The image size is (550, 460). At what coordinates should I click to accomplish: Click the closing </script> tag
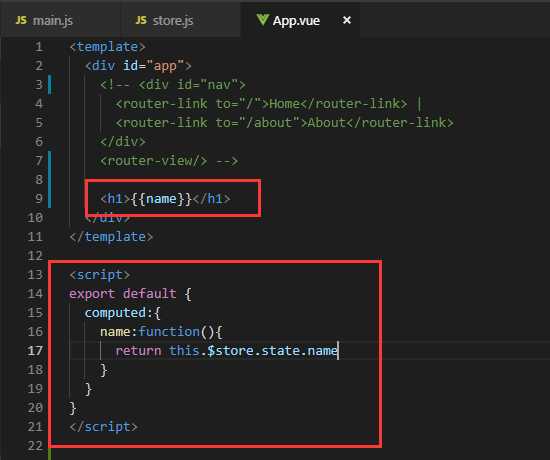tap(103, 427)
